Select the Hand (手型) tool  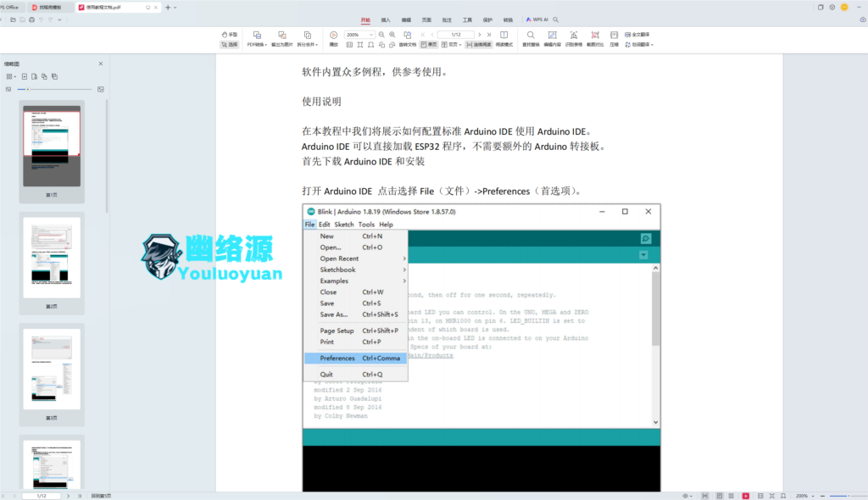coord(229,35)
